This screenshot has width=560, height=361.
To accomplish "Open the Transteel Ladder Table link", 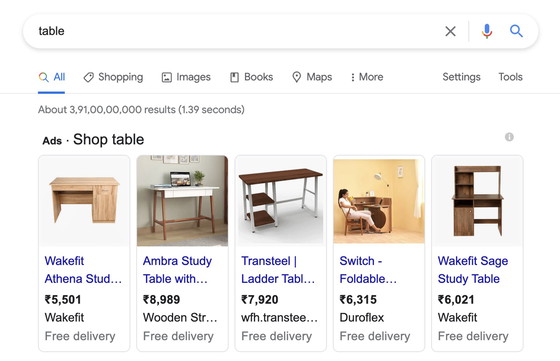I will [278, 270].
